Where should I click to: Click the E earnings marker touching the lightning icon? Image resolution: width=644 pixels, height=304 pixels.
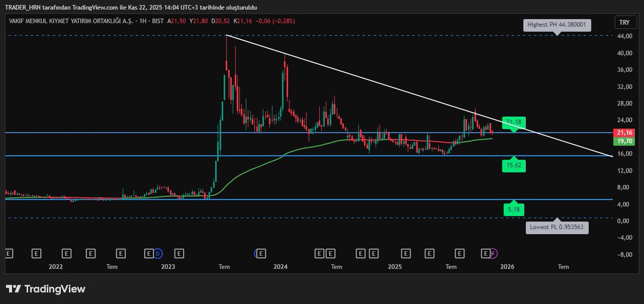point(486,253)
